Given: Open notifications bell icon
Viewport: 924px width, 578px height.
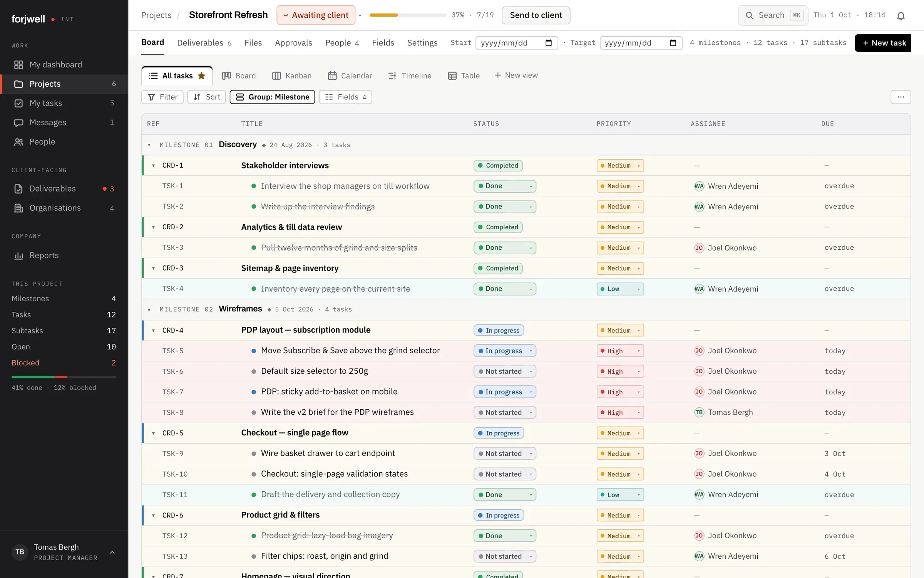Looking at the screenshot, I should [x=901, y=15].
